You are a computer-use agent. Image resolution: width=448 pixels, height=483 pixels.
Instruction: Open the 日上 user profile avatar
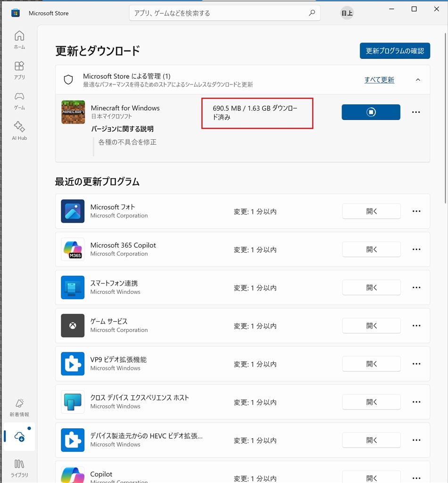point(347,13)
